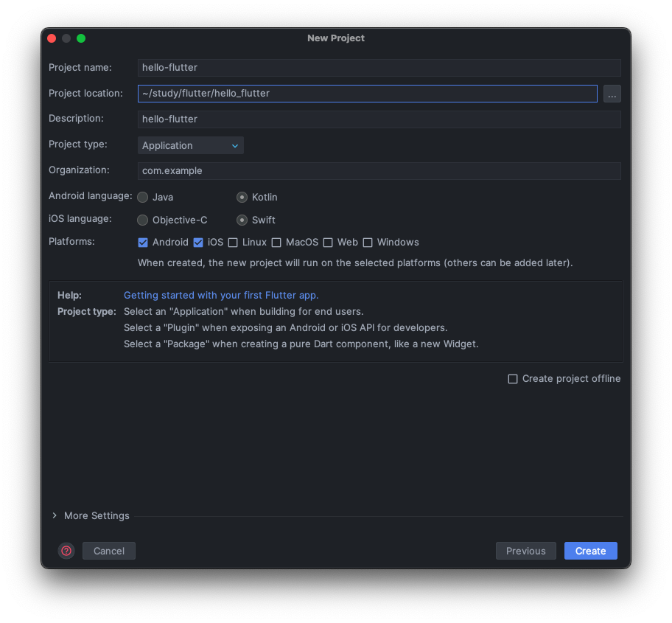This screenshot has height=623, width=672.
Task: Click the Project name input field
Action: click(x=379, y=68)
